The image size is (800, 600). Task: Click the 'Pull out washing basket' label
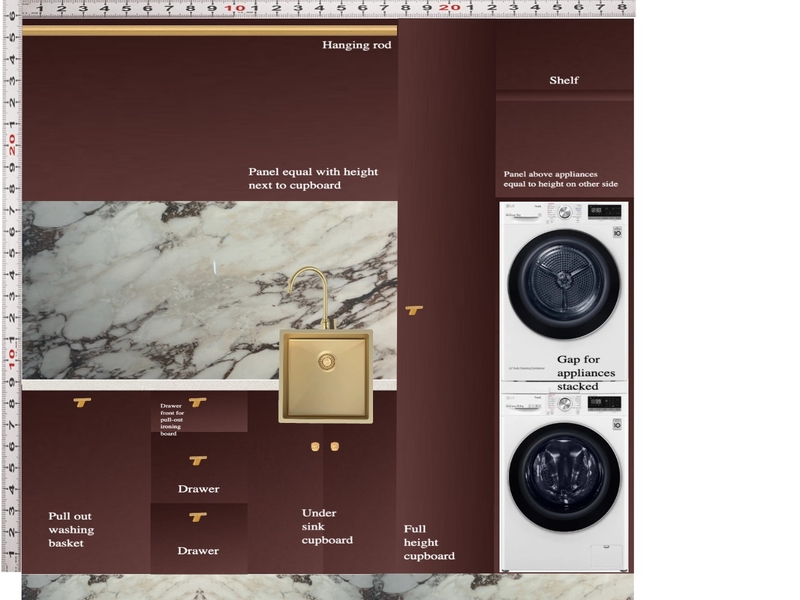(x=71, y=530)
